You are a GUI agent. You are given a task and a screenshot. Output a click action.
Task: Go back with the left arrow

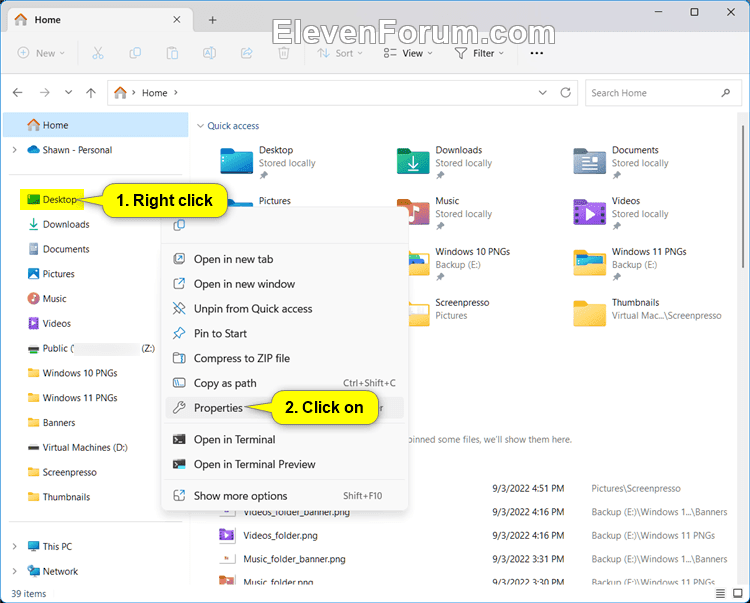point(18,92)
